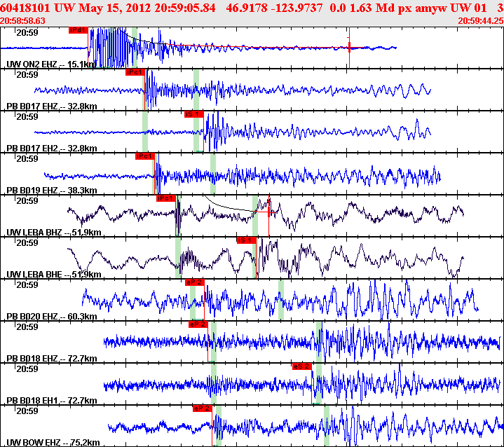
Task: Click the predicted S green bar on BOW EHZ trace
Action: [327, 426]
